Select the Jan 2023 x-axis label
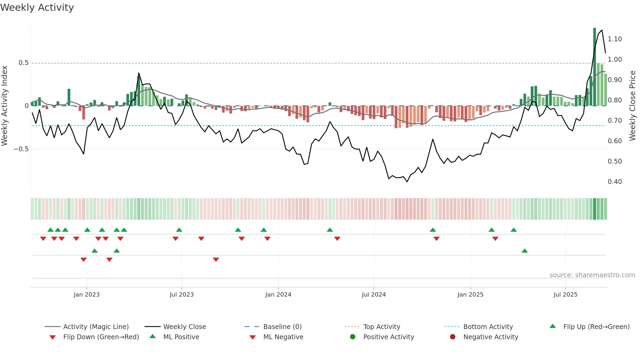 tap(87, 294)
